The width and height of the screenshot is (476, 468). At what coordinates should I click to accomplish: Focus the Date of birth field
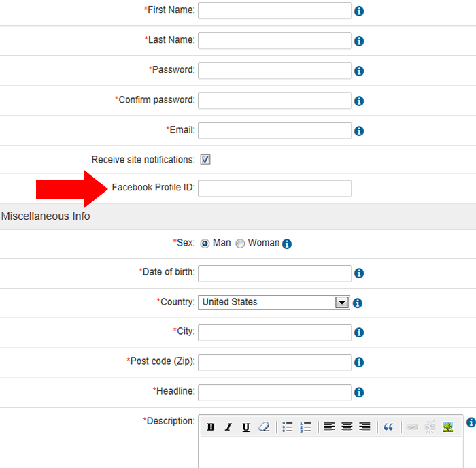[275, 273]
